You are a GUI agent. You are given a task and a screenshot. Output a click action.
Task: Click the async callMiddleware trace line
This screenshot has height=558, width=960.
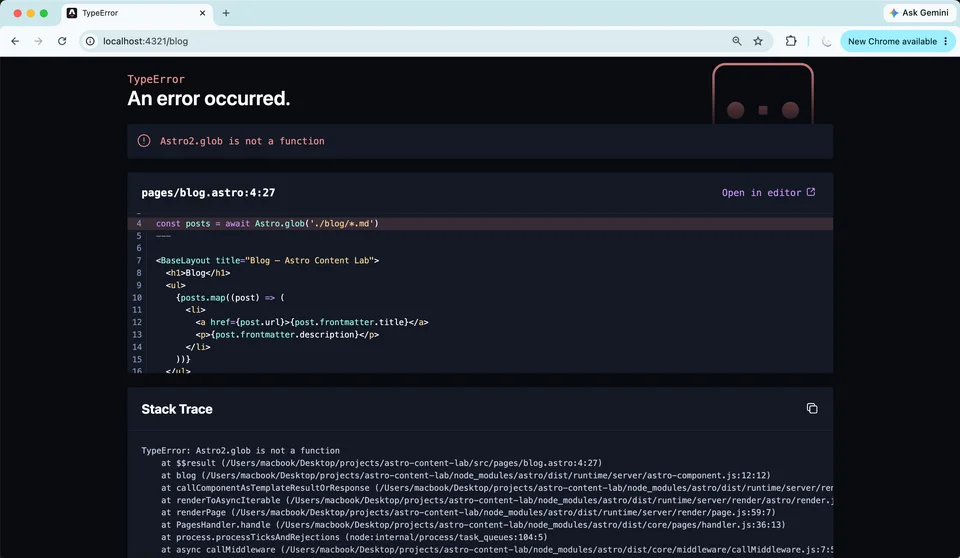[x=497, y=549]
